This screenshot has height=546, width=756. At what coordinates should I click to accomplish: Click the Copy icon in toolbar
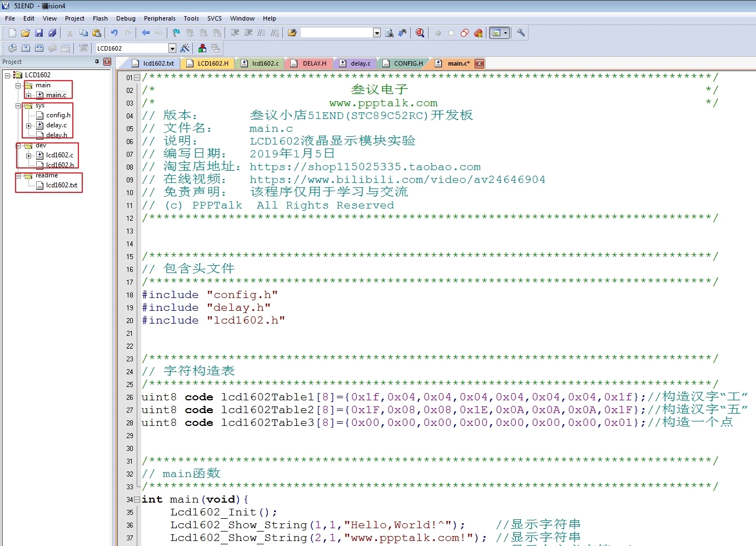(83, 33)
